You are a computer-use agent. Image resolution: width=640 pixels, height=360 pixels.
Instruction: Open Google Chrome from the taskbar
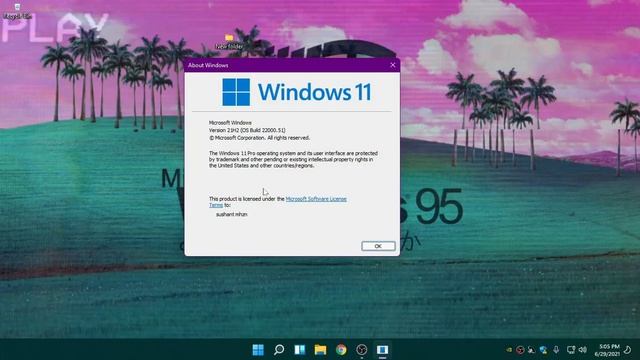click(341, 350)
